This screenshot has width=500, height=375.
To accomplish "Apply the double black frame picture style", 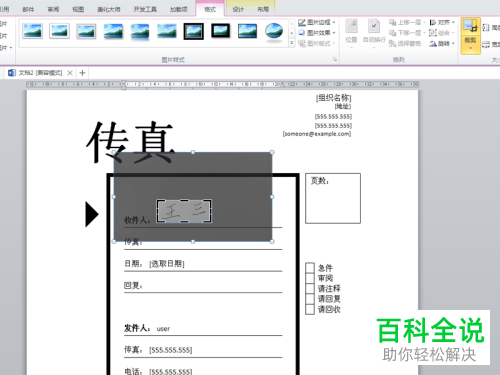I will [194, 31].
